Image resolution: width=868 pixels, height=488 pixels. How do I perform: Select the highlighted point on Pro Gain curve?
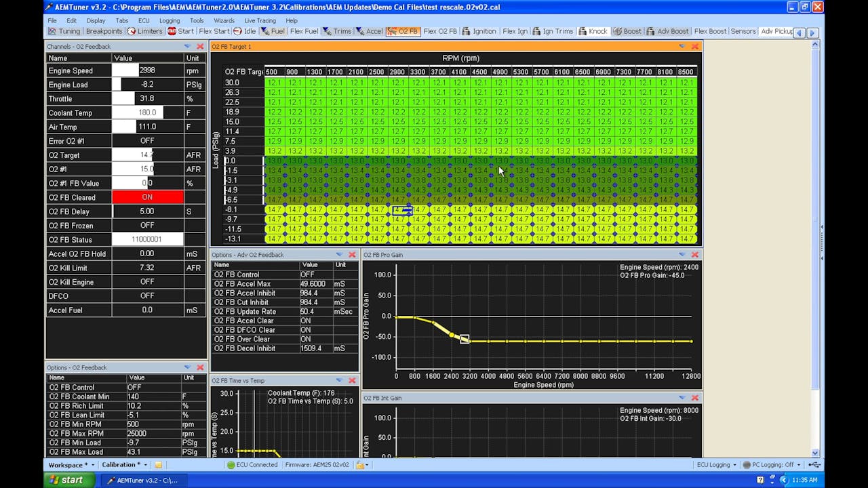click(465, 339)
